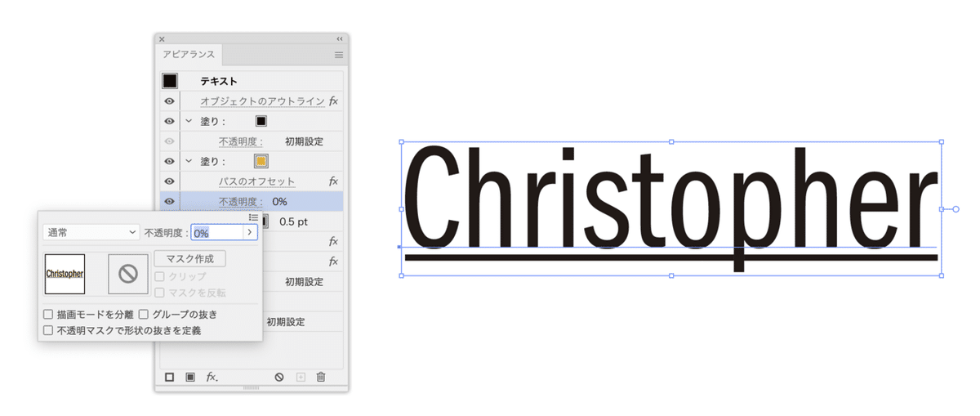The image size is (980, 416).
Task: Collapse the black 塗り fill attribute
Action: [x=189, y=121]
